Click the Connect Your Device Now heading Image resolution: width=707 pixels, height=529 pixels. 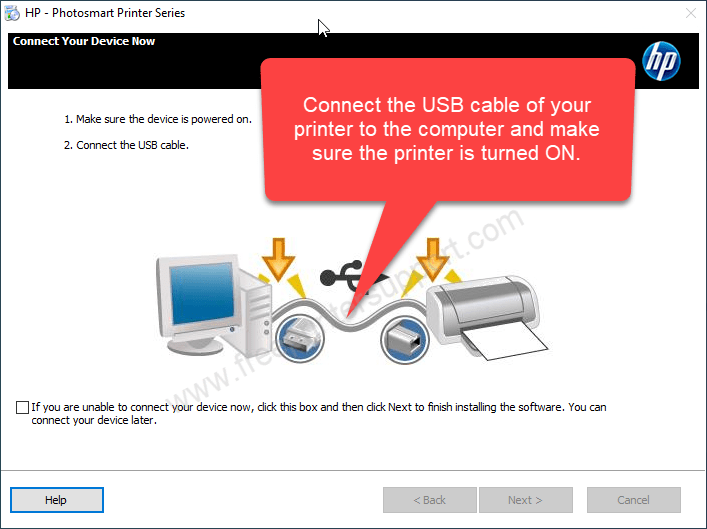tap(84, 41)
